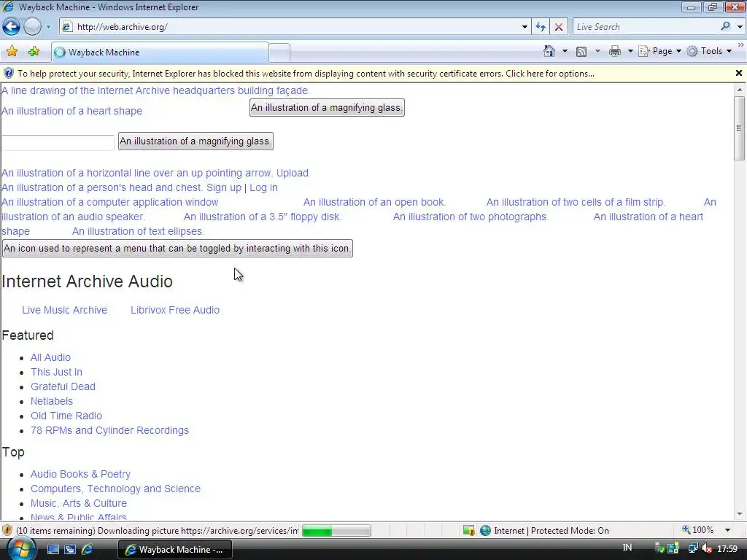
Task: Open the Grateful Dead link
Action: [63, 386]
